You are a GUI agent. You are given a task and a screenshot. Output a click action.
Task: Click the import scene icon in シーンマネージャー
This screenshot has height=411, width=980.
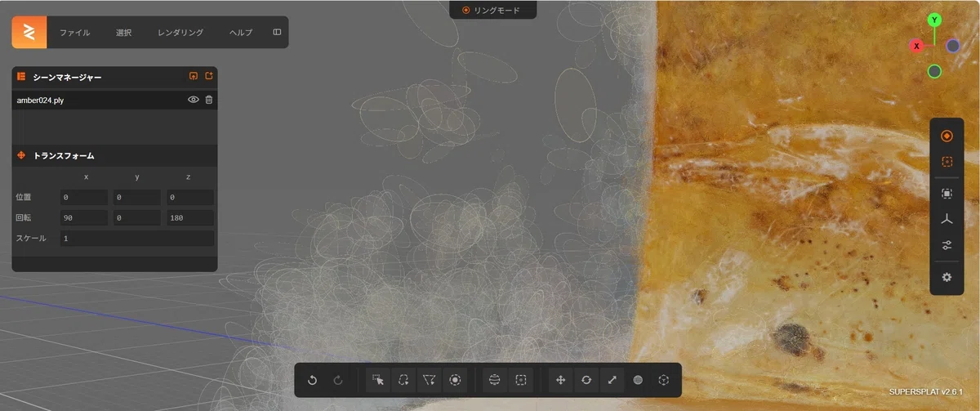tap(194, 76)
